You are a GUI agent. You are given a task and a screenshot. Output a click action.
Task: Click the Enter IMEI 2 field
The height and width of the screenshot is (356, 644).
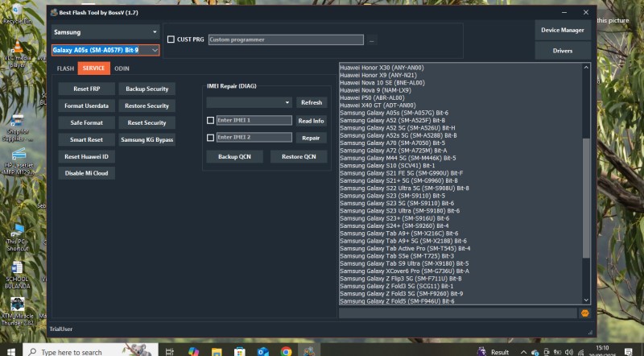click(x=254, y=137)
